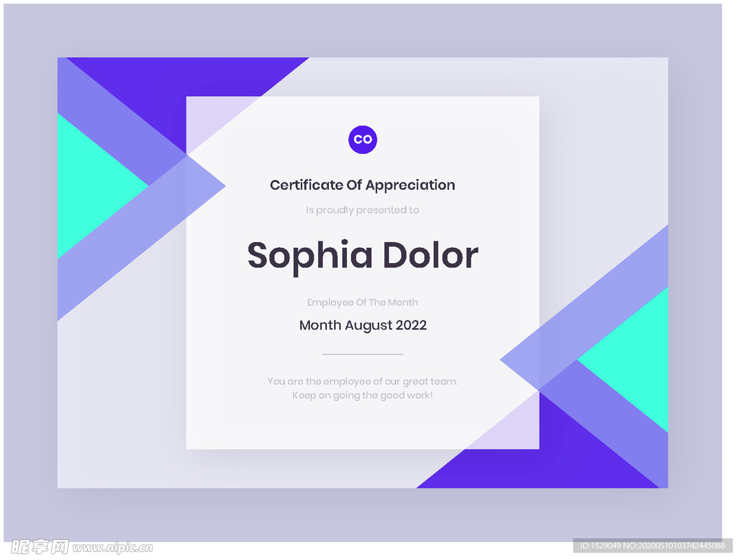Screen dimensions: 740x560
Task: Click 'Is proudly presented to' subtitle
Action: 363,210
